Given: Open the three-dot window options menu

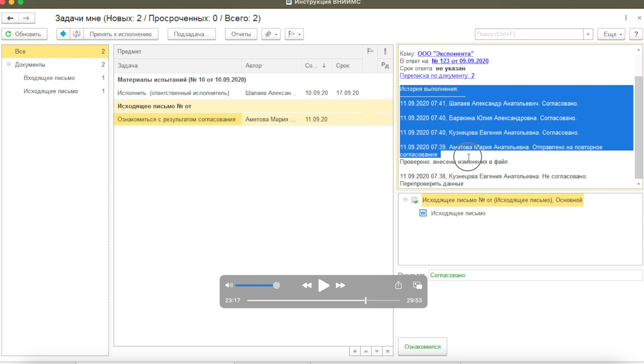Looking at the screenshot, I should pos(626,18).
